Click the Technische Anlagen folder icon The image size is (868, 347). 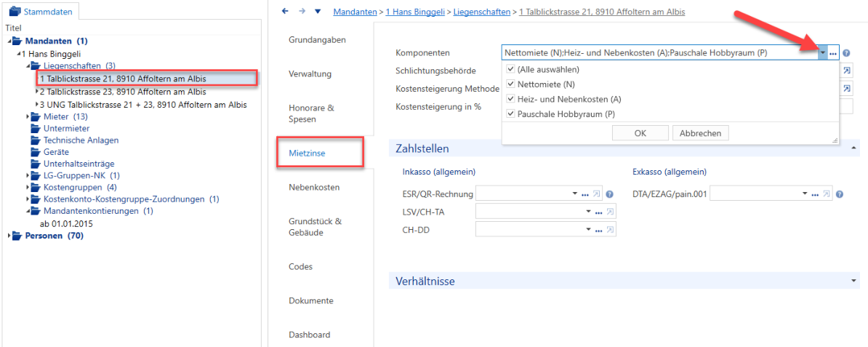coord(36,140)
